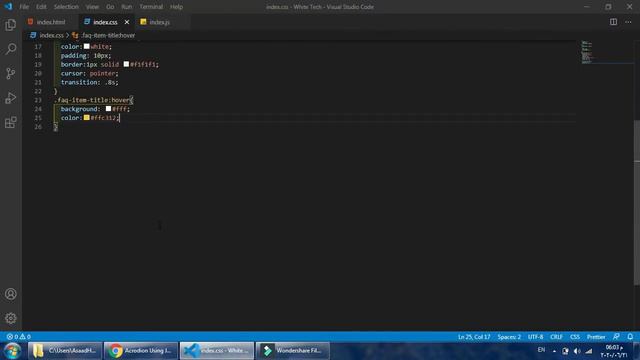Click Ln 25, Col 17 to go to line
The width and height of the screenshot is (640, 360).
[x=474, y=337]
